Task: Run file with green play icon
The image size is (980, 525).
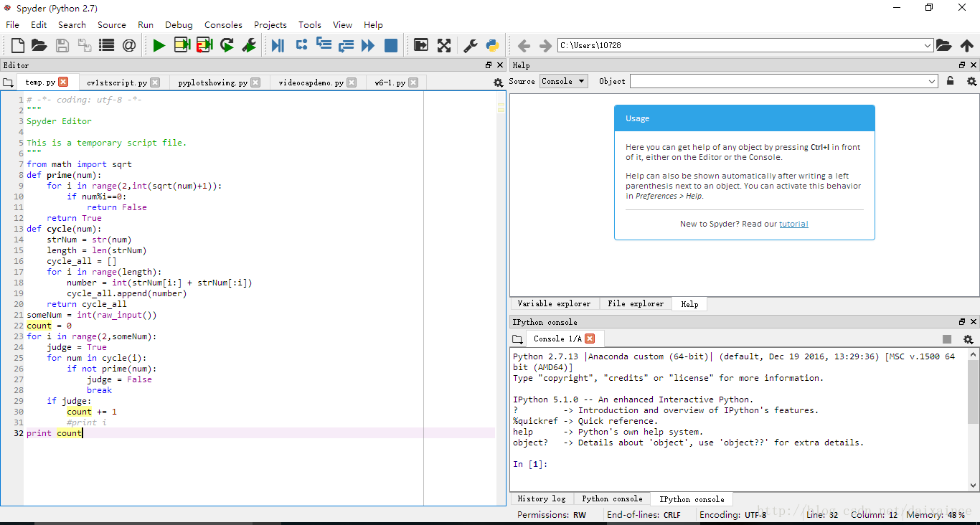Action: coord(159,45)
